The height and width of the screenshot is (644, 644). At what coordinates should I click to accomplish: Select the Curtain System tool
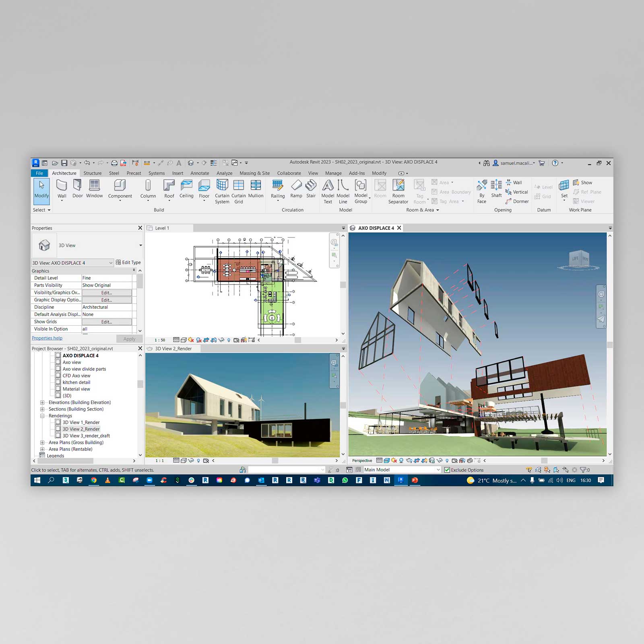pyautogui.click(x=222, y=192)
